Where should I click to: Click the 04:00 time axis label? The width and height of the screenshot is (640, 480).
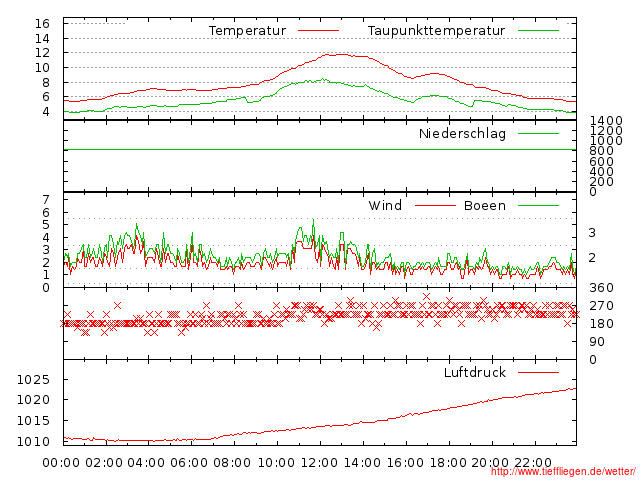coord(146,463)
